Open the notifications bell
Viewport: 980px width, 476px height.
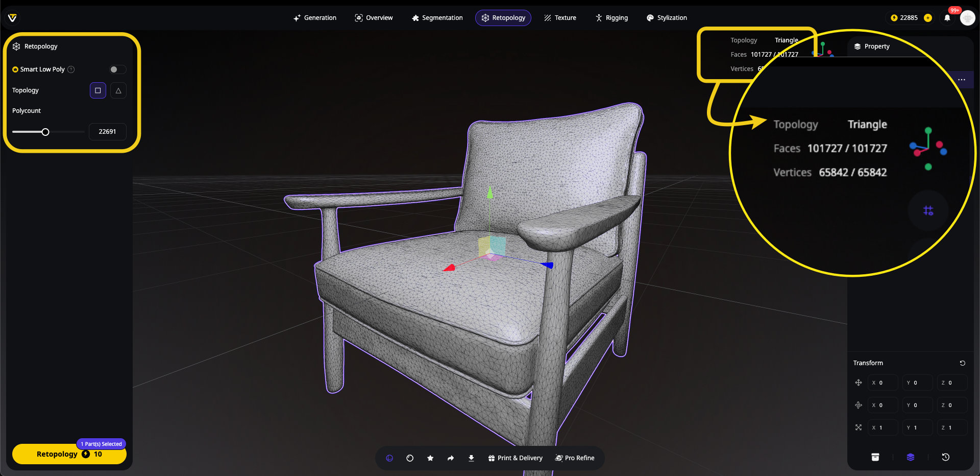[947, 18]
